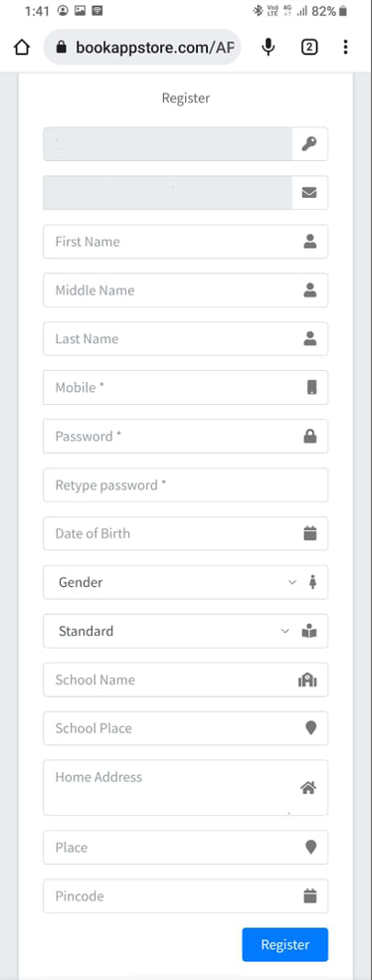Image resolution: width=372 pixels, height=980 pixels.
Task: Click the lock icon in Password field
Action: [310, 436]
